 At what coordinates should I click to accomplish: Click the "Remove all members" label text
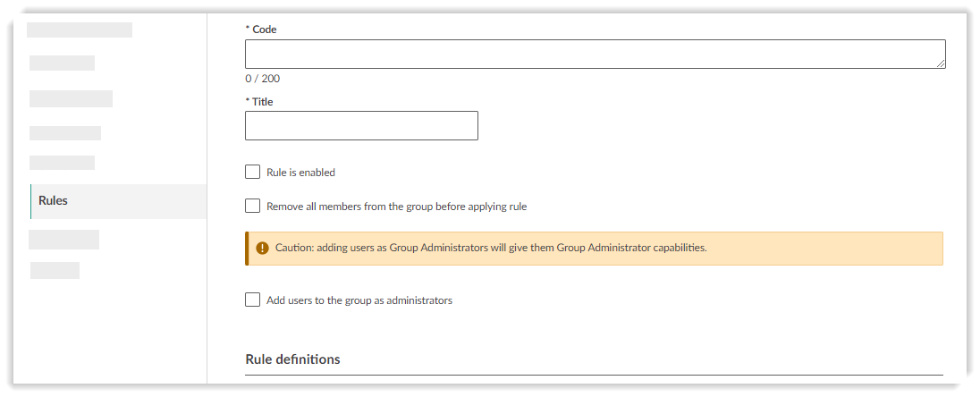[396, 207]
